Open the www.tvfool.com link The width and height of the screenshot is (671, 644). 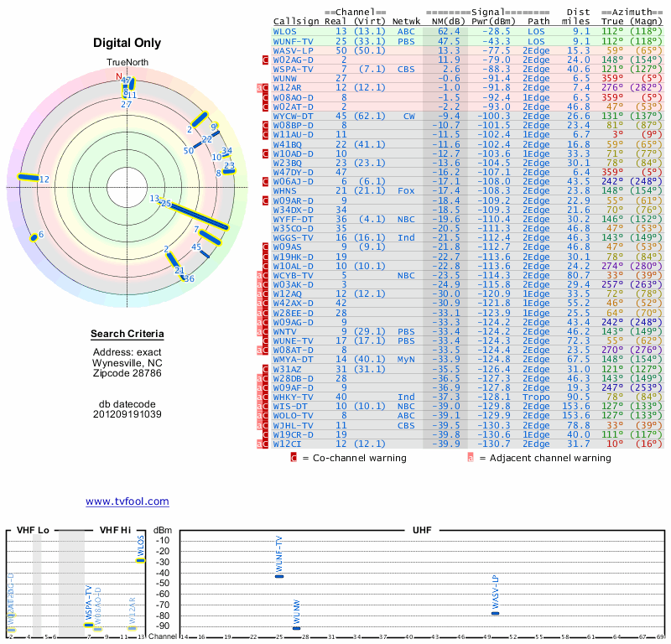pos(127,501)
